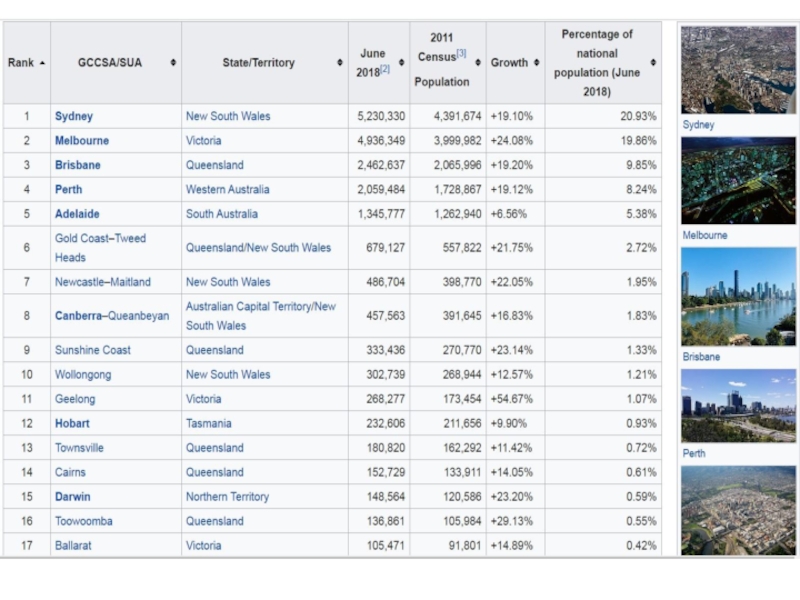The height and width of the screenshot is (600, 800).
Task: Follow the Melbourne link in table
Action: [81, 141]
